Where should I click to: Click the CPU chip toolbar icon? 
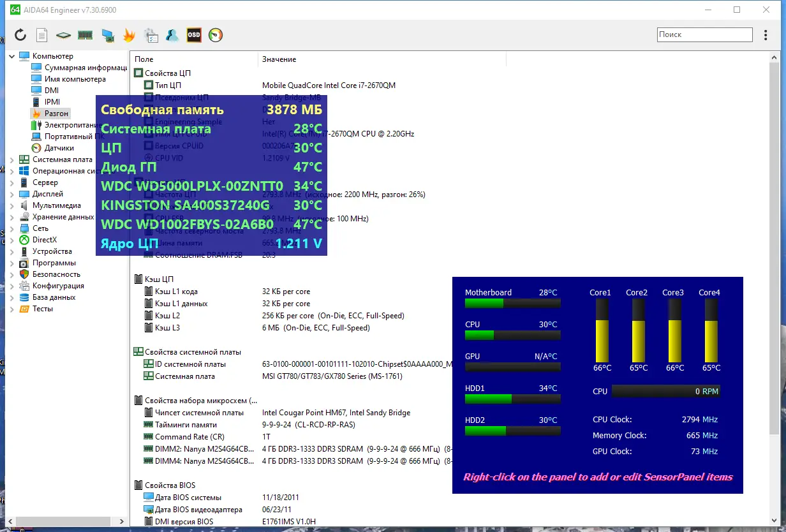click(63, 35)
